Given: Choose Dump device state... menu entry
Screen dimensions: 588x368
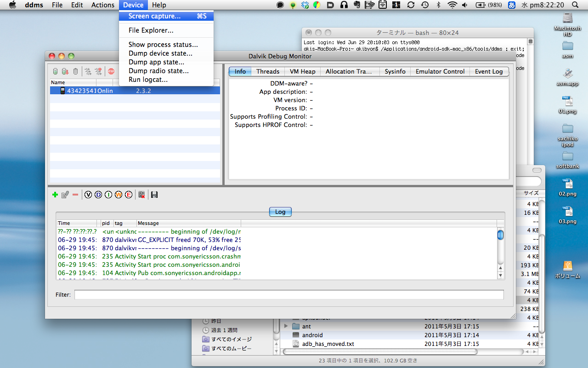Looking at the screenshot, I should tap(166, 53).
